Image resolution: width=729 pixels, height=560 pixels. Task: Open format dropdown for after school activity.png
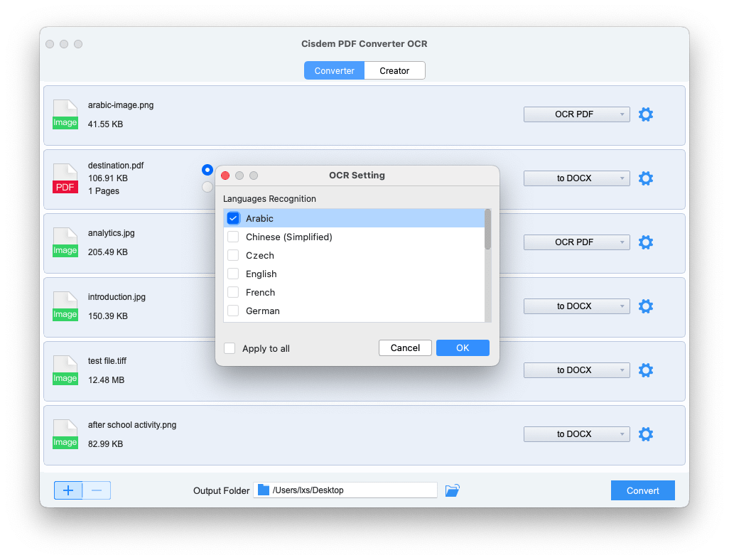pos(576,434)
